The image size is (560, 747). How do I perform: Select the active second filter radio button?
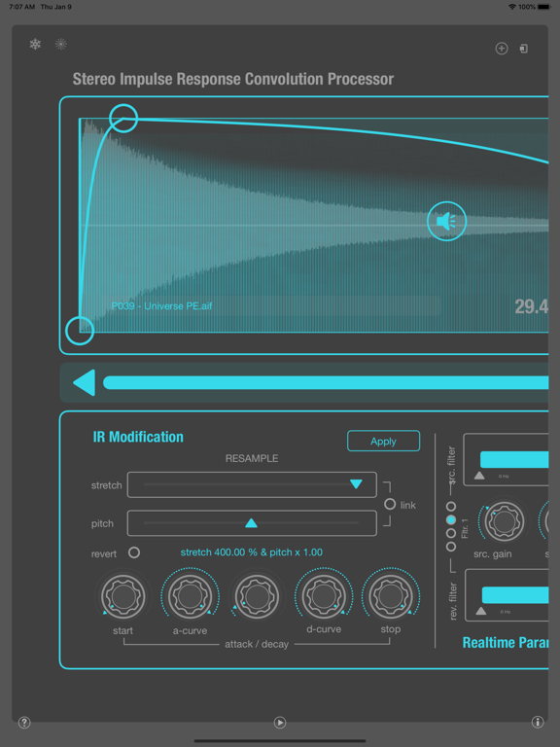click(x=451, y=519)
